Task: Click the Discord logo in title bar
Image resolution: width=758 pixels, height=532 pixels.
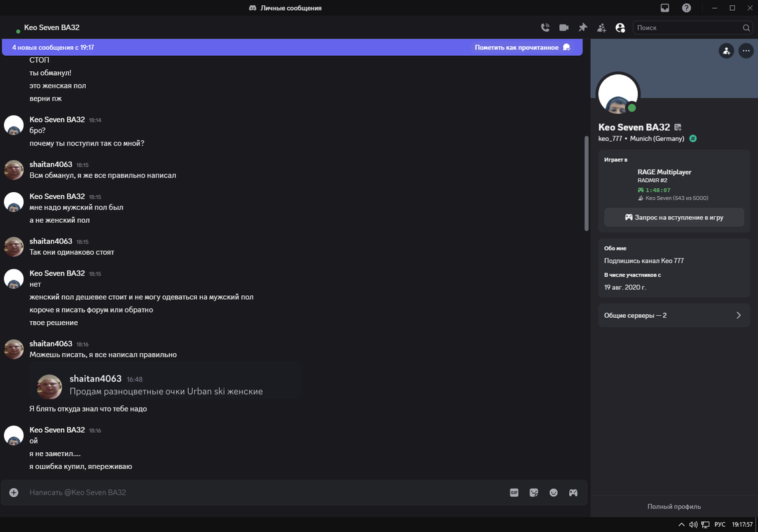Action: point(253,8)
